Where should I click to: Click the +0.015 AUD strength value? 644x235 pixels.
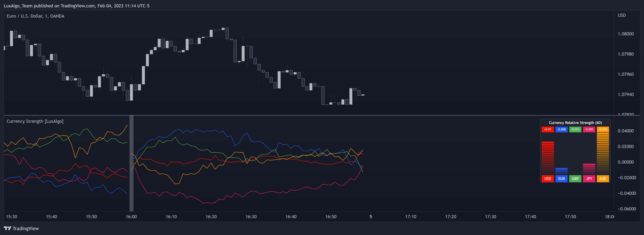(x=603, y=129)
